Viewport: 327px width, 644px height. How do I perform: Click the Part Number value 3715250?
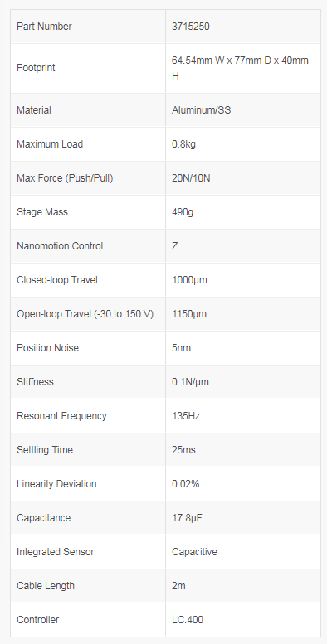pyautogui.click(x=190, y=27)
